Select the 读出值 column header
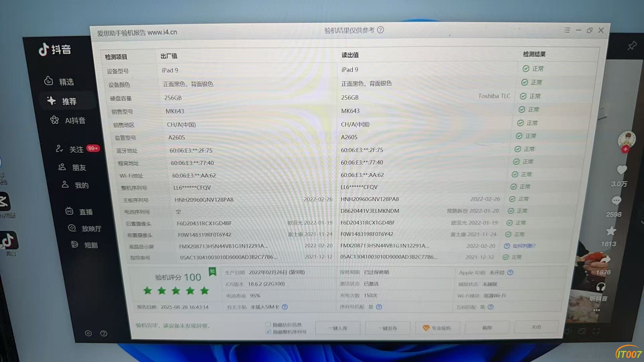The image size is (644, 362). click(350, 55)
